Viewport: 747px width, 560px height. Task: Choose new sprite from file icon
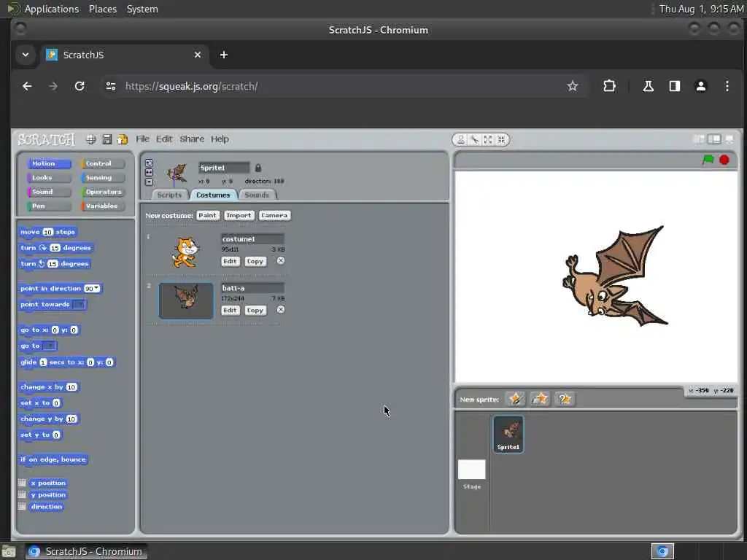[540, 399]
